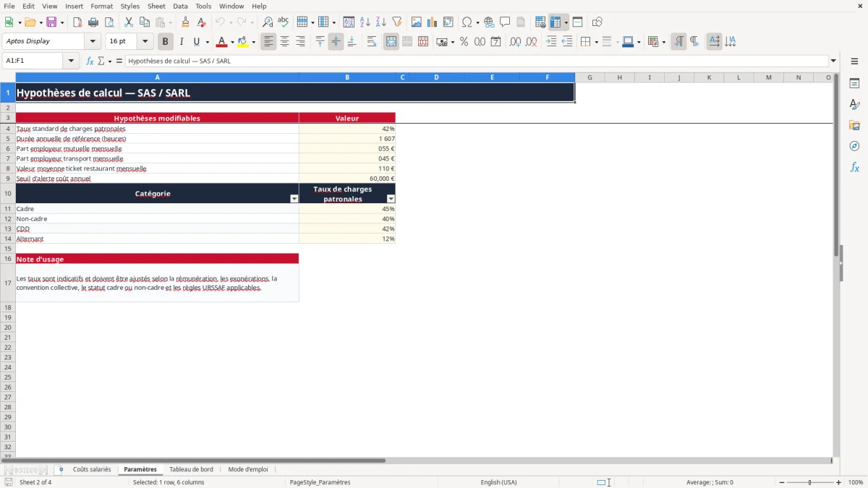Insert hyperlink globe icon
Screen dimensions: 868x488
(489, 22)
